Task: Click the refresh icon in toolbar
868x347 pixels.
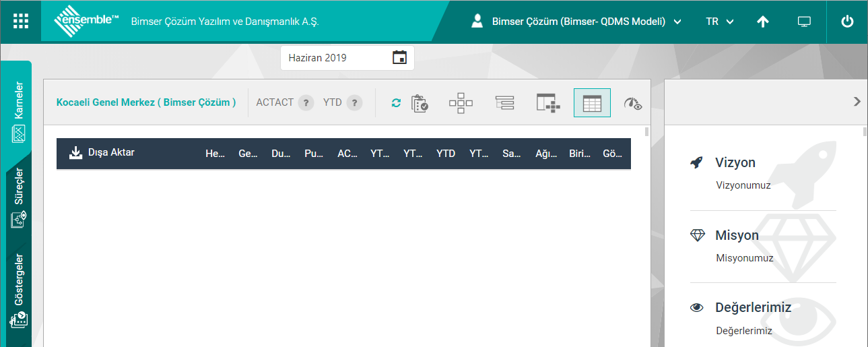Action: click(x=396, y=103)
